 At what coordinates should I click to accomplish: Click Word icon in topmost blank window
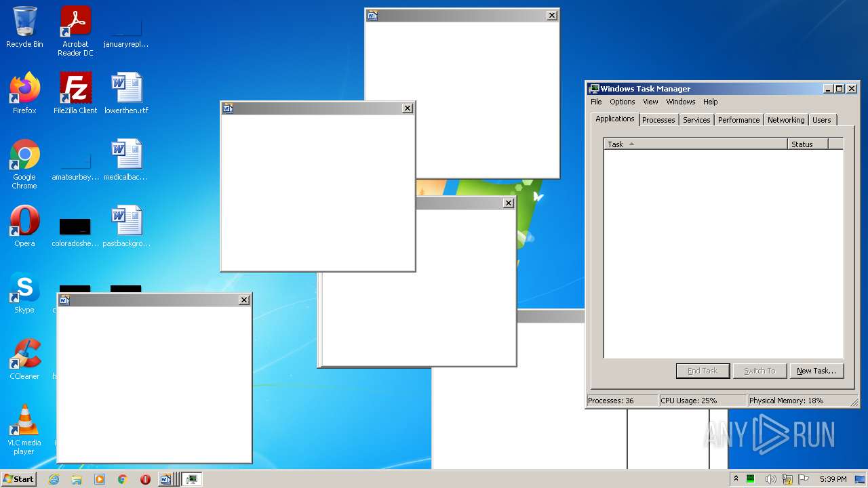tap(372, 15)
